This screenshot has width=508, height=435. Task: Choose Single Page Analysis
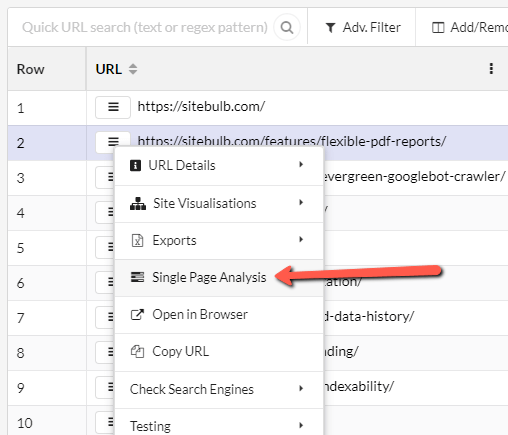(219, 278)
